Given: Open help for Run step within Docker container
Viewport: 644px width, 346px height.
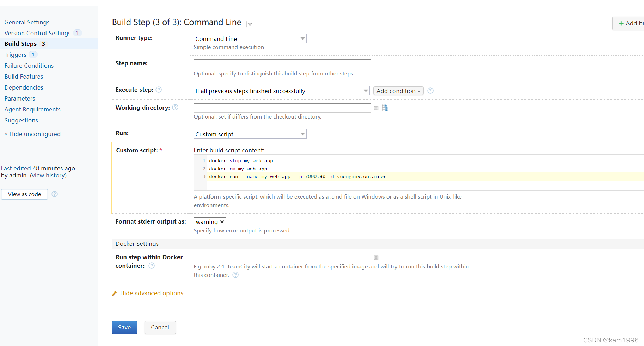Looking at the screenshot, I should [x=152, y=266].
